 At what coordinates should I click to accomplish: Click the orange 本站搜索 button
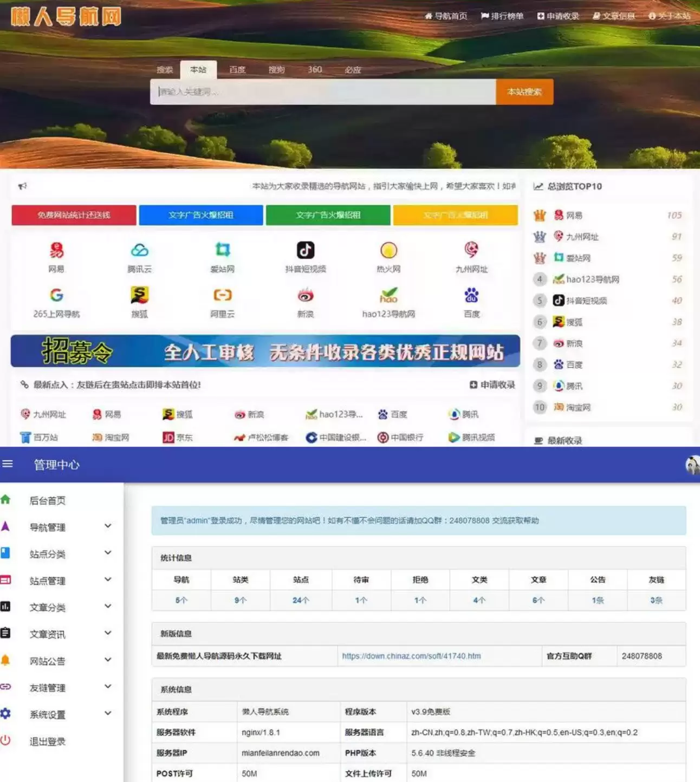524,92
